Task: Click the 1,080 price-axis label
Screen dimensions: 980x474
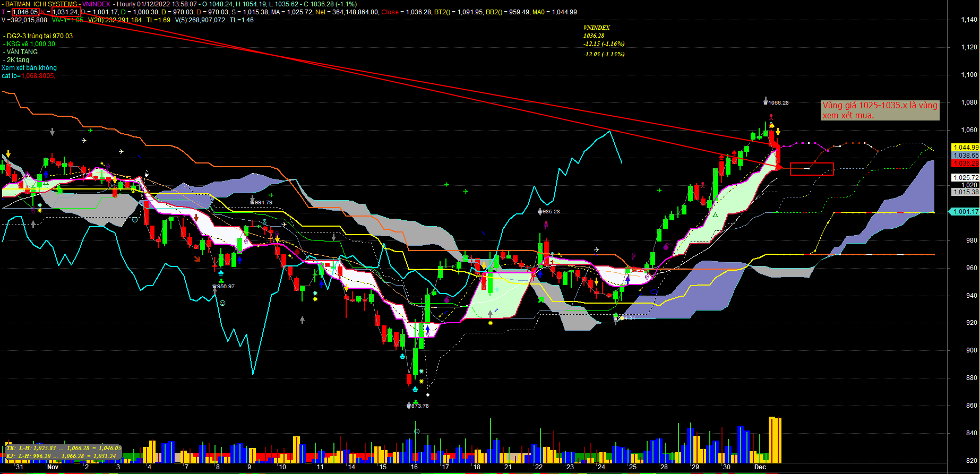Action: [969, 102]
